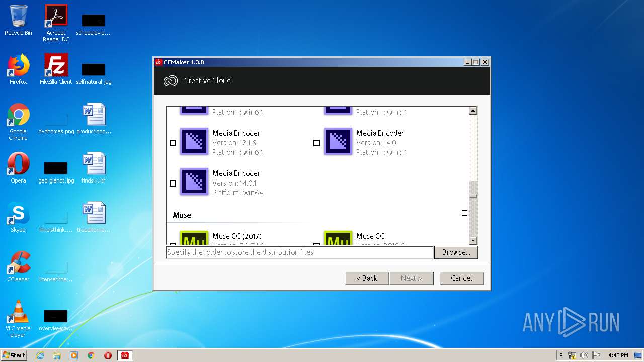Viewport: 644px width, 362px height.
Task: Launch Skype from desktop
Action: click(18, 217)
